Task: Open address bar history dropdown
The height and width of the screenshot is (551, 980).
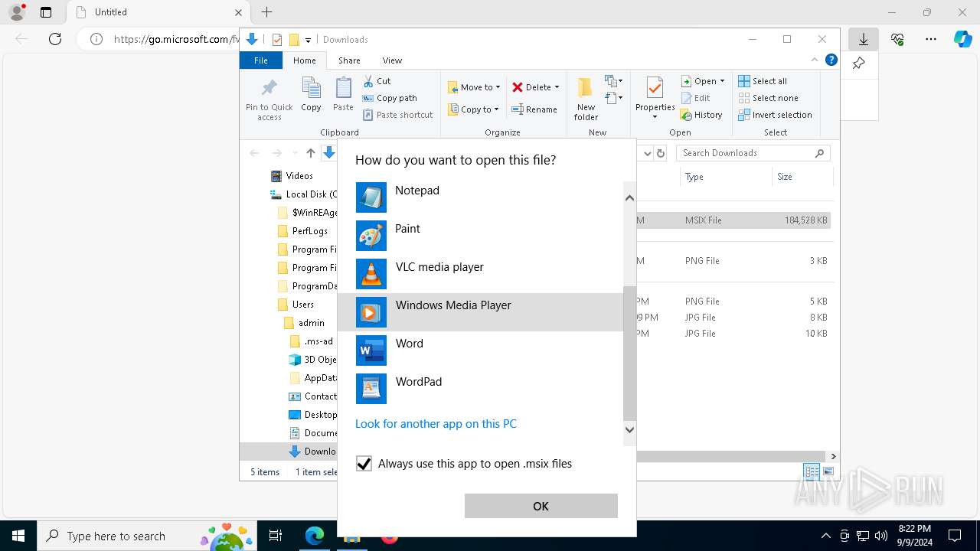Action: point(647,153)
